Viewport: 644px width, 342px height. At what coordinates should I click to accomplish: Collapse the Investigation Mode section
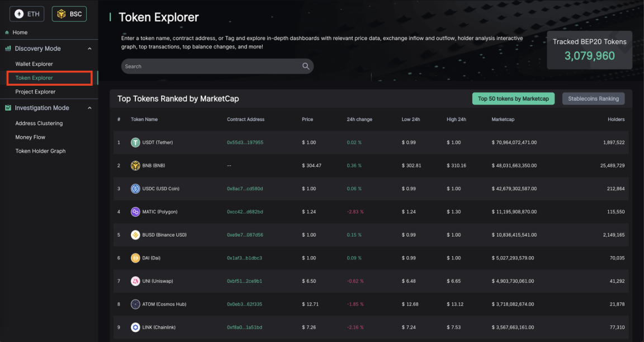click(x=89, y=108)
